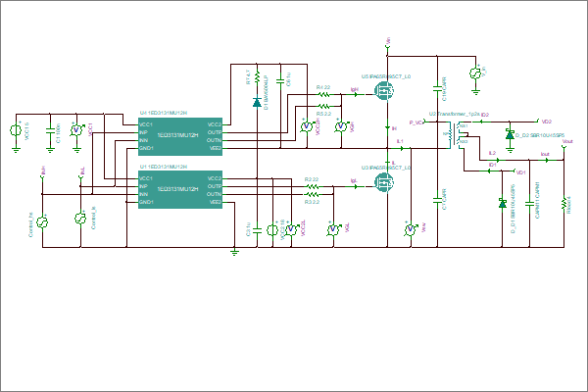Click the OUTN pin label on U4
This screenshot has width=588, height=392.
click(214, 140)
